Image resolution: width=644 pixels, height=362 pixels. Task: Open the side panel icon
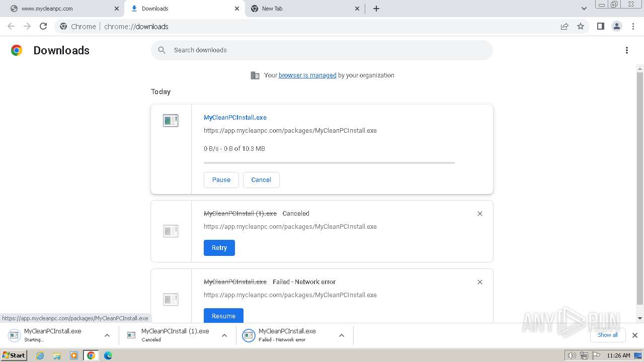(x=600, y=26)
